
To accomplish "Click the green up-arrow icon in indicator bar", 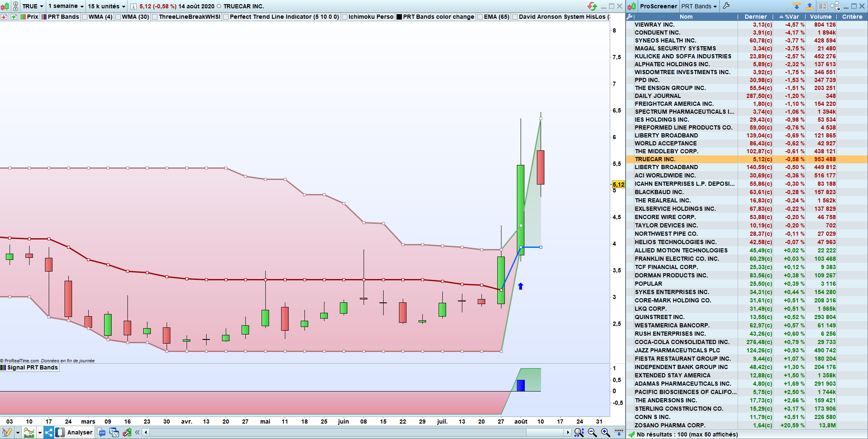I will tap(14, 17).
